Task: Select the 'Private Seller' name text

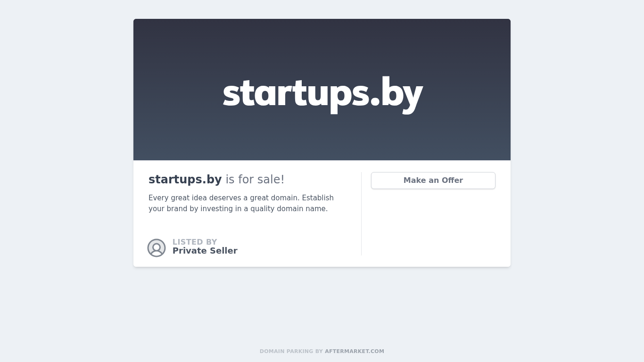Action: click(x=205, y=251)
